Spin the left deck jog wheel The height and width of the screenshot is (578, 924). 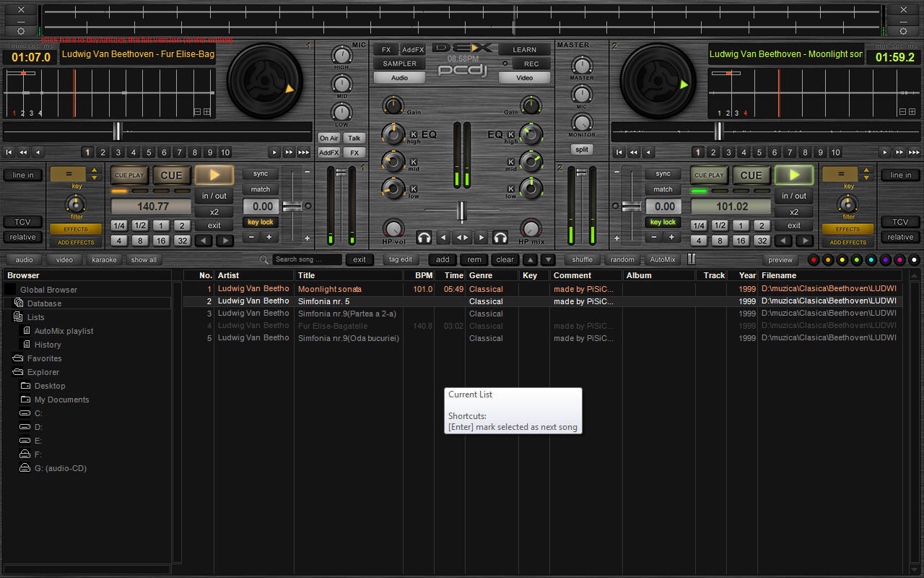tap(266, 80)
